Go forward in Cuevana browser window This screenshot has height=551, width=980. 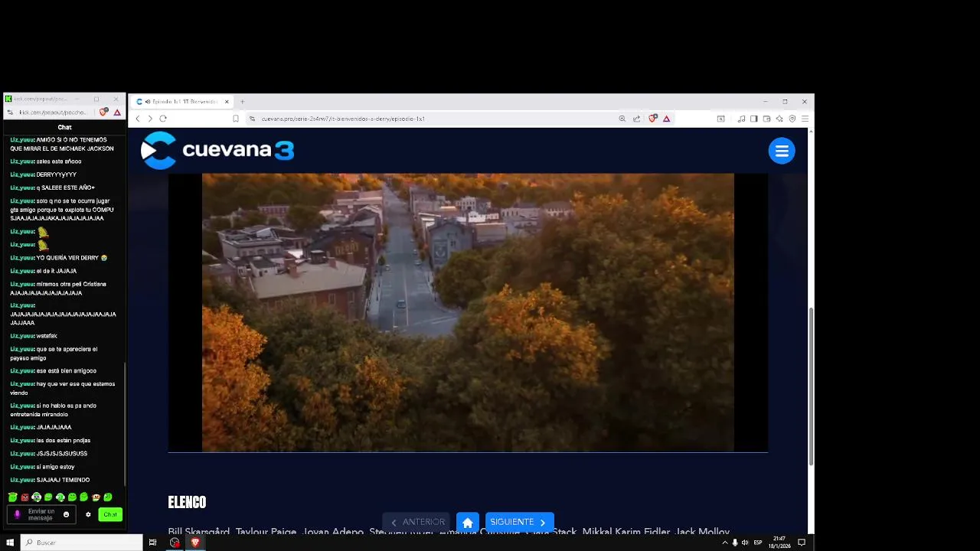pyautogui.click(x=150, y=119)
